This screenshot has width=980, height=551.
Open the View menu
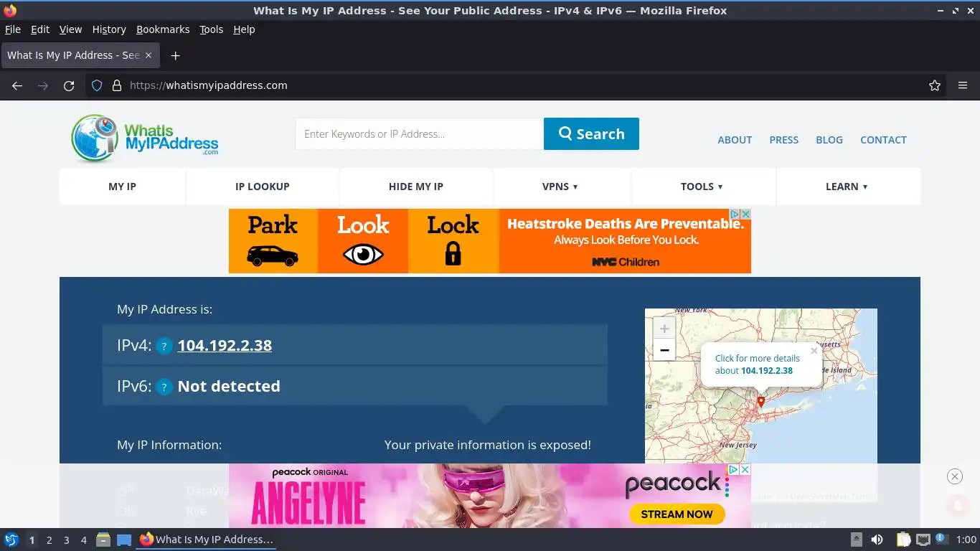[x=70, y=29]
